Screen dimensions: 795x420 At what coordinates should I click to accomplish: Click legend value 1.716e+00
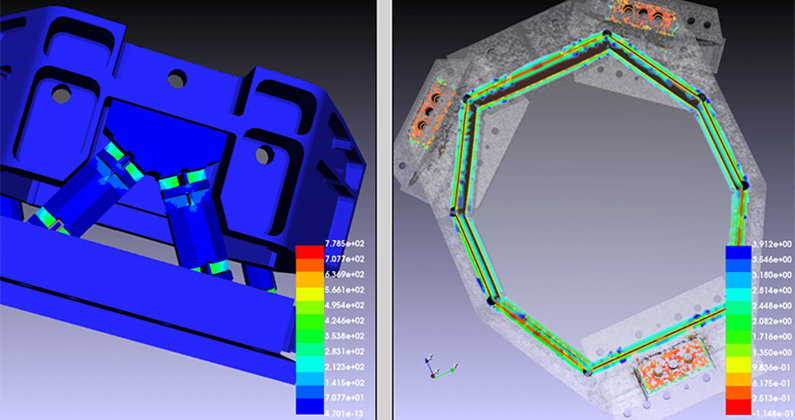pos(773,337)
